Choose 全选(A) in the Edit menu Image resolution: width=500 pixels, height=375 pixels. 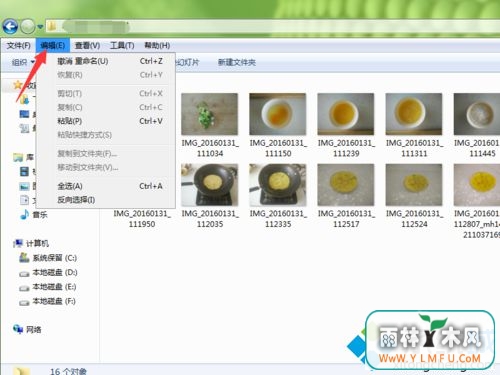[x=106, y=186]
